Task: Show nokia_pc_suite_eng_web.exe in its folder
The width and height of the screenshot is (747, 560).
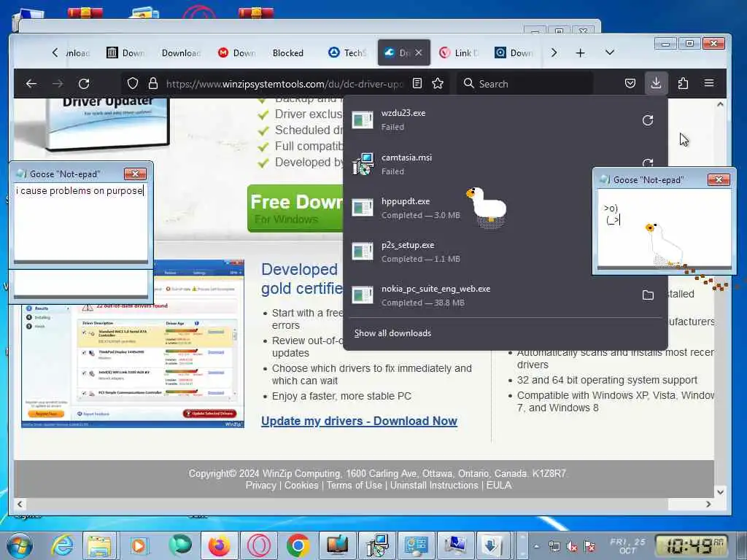Action: pos(648,295)
